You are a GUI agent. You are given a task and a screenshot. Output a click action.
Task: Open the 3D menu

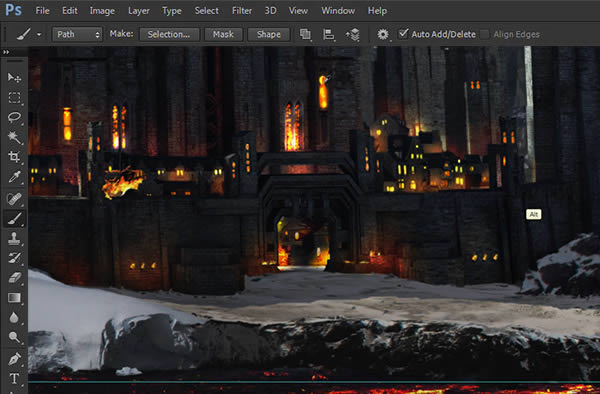point(271,11)
